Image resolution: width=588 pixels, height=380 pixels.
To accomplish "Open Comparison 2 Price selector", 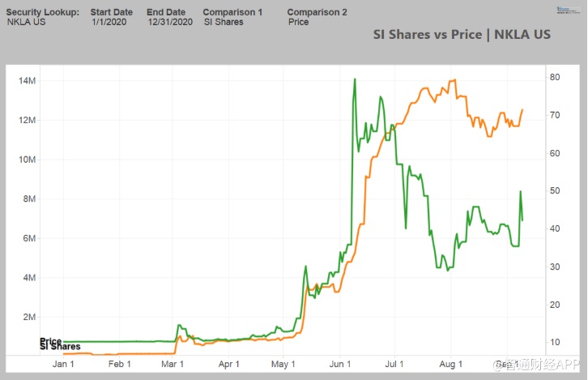I will coord(299,22).
